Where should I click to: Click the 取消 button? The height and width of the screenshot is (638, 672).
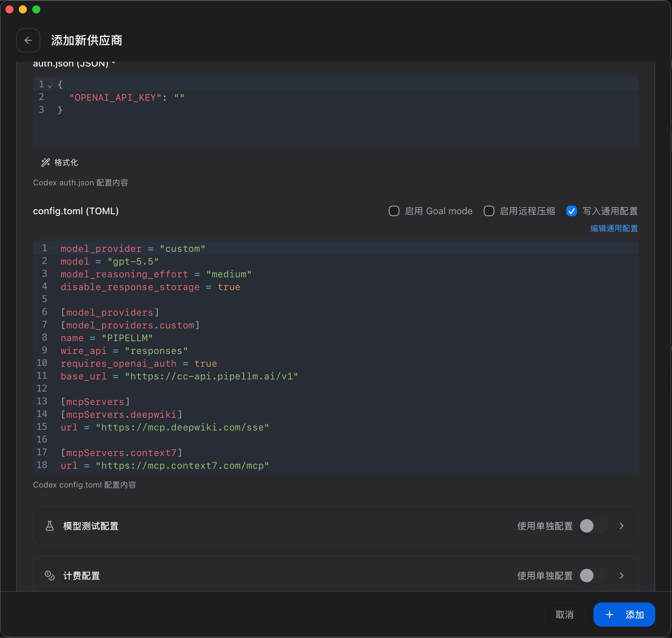[564, 614]
